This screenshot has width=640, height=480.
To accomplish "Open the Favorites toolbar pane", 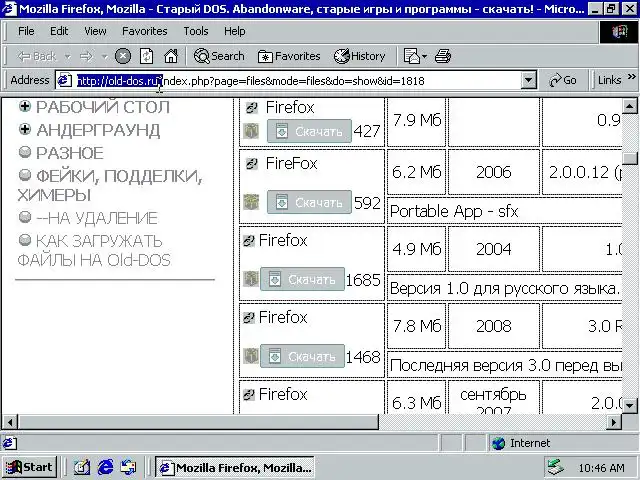I will click(x=289, y=56).
